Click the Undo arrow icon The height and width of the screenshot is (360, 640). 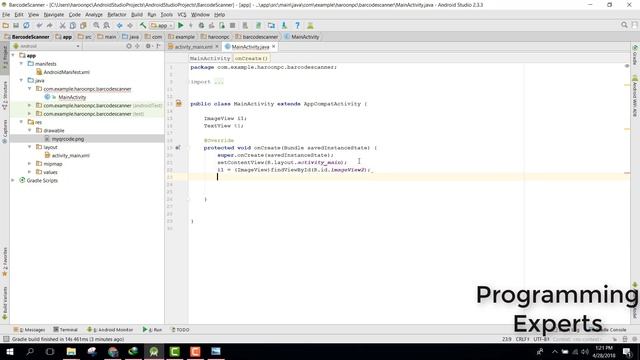39,25
